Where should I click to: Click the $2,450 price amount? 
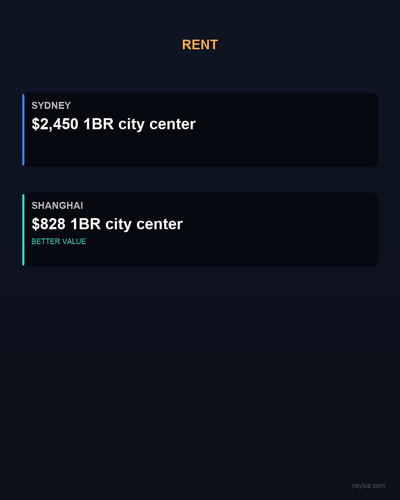55,124
